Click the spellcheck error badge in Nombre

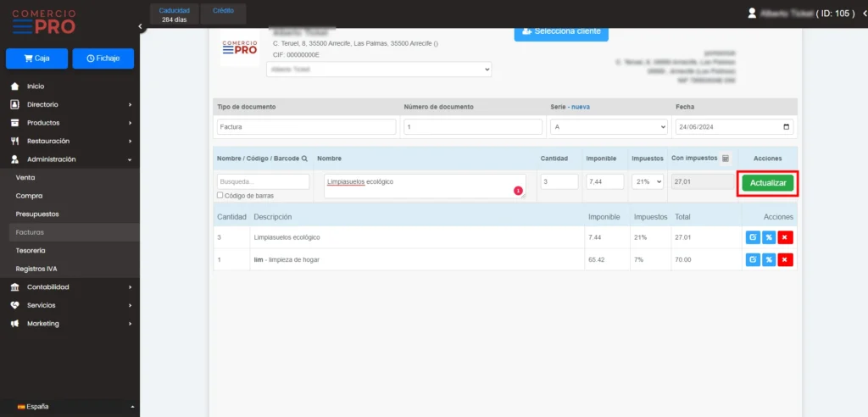[518, 191]
